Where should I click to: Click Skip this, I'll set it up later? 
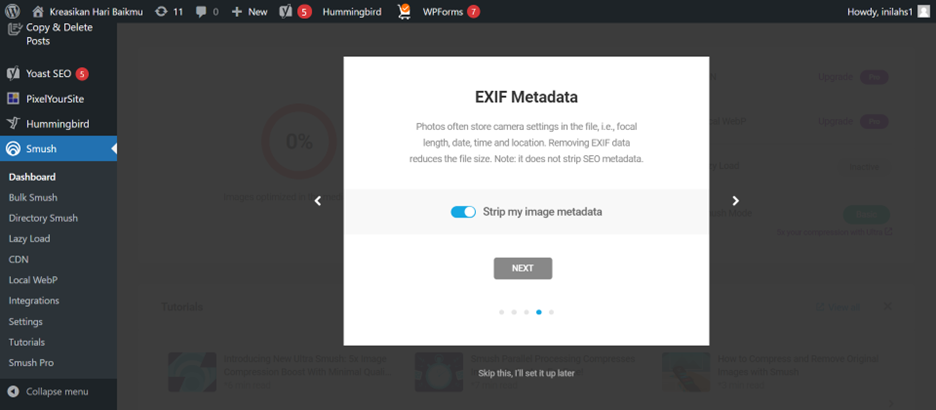click(526, 373)
